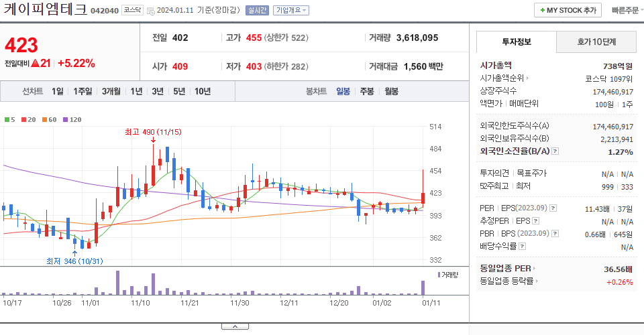Collapse the chart with the bottom arrow handle

(x=235, y=326)
